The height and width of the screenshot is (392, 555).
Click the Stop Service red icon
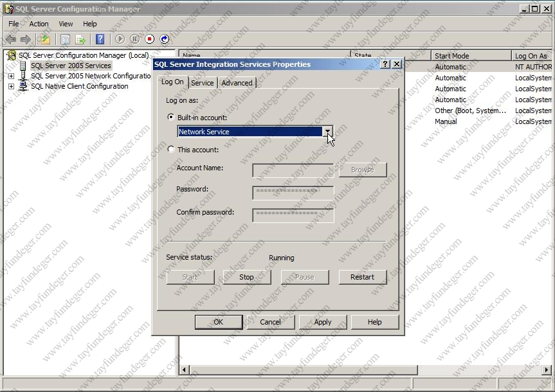tap(150, 39)
